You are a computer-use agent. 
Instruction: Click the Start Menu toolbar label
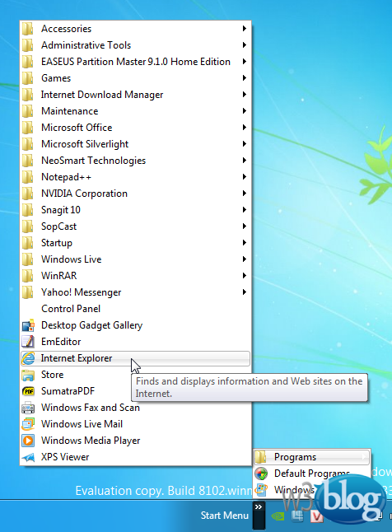pyautogui.click(x=224, y=516)
